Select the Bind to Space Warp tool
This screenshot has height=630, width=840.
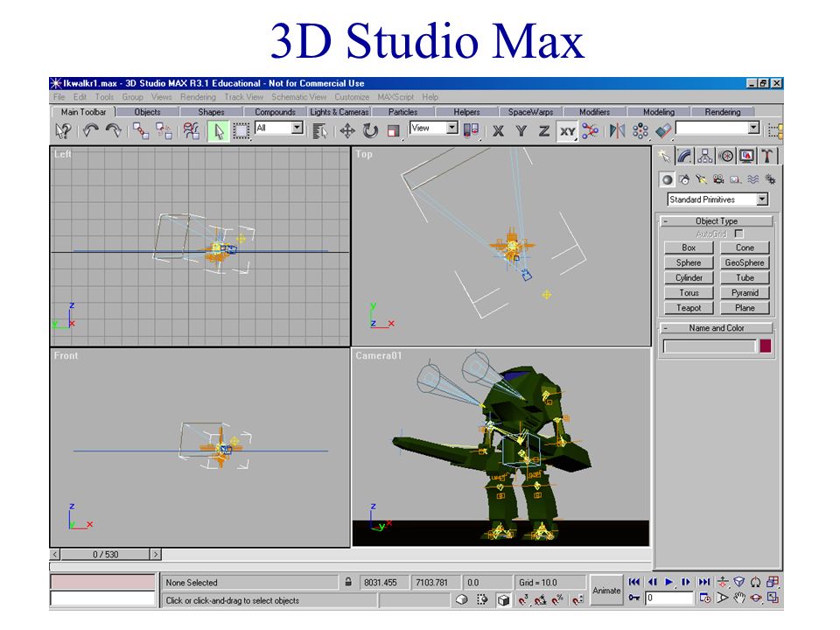coord(192,130)
